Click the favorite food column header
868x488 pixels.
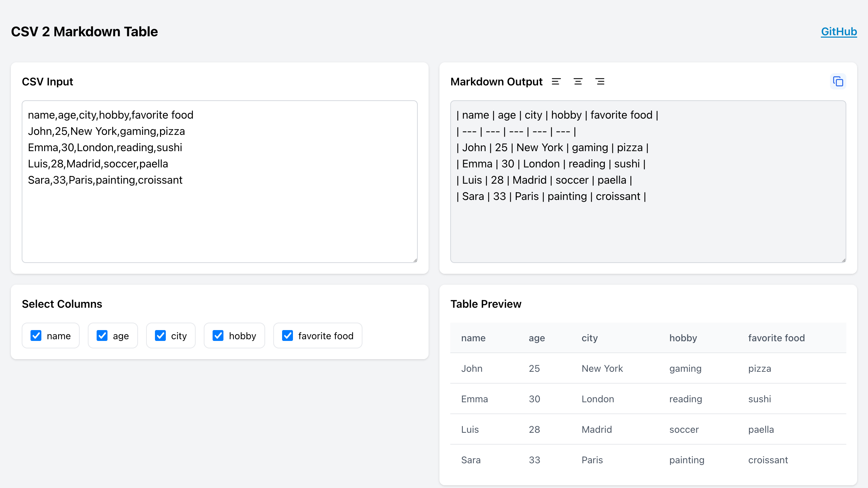[x=776, y=338]
